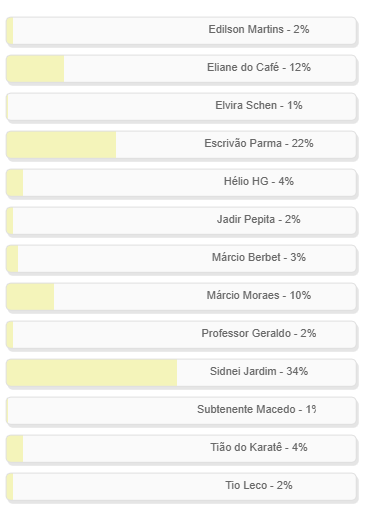
Task: Click the "Sidnei Jardim - 34%" label text
Action: click(259, 371)
